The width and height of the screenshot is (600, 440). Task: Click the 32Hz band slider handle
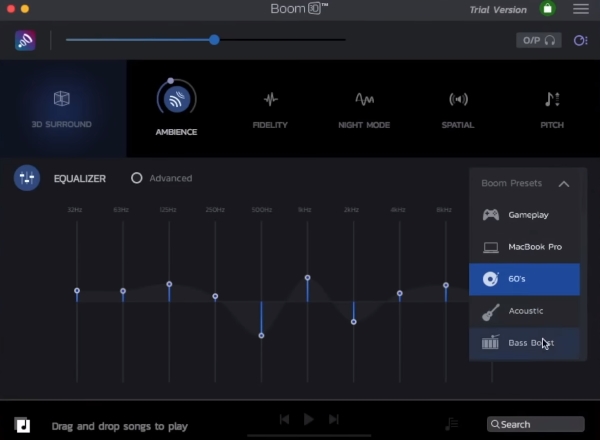(77, 291)
